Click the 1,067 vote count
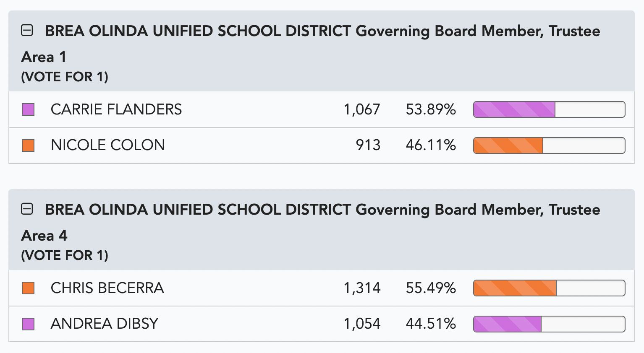Screen dimensions: 644x353 tap(362, 110)
